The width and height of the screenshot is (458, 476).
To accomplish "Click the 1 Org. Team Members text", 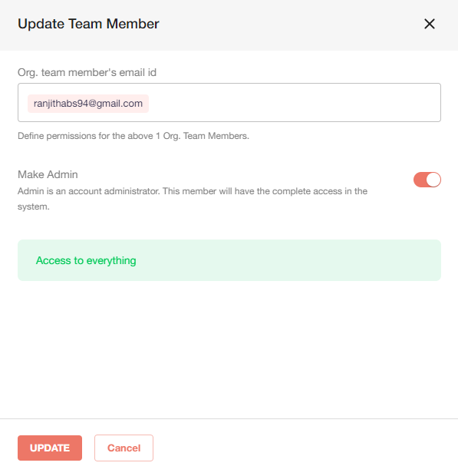I will [203, 136].
